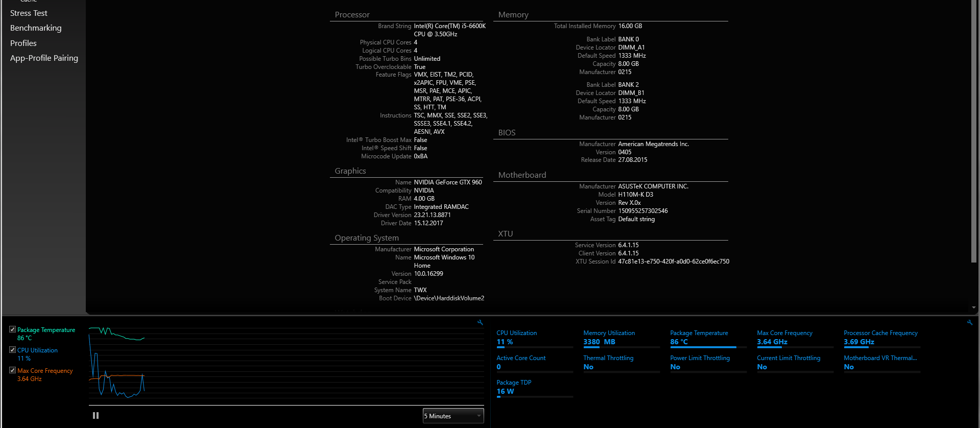The height and width of the screenshot is (428, 980).
Task: Select the Power Limit Throttling tile
Action: click(708, 364)
